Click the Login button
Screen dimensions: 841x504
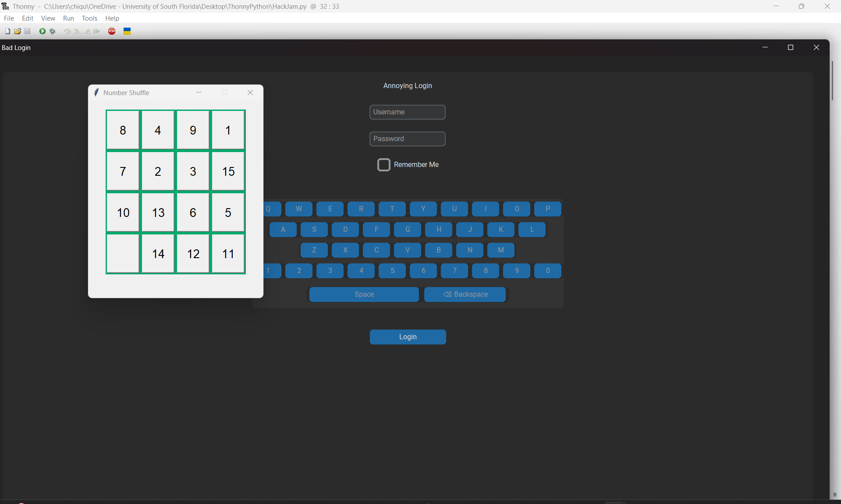[408, 337]
